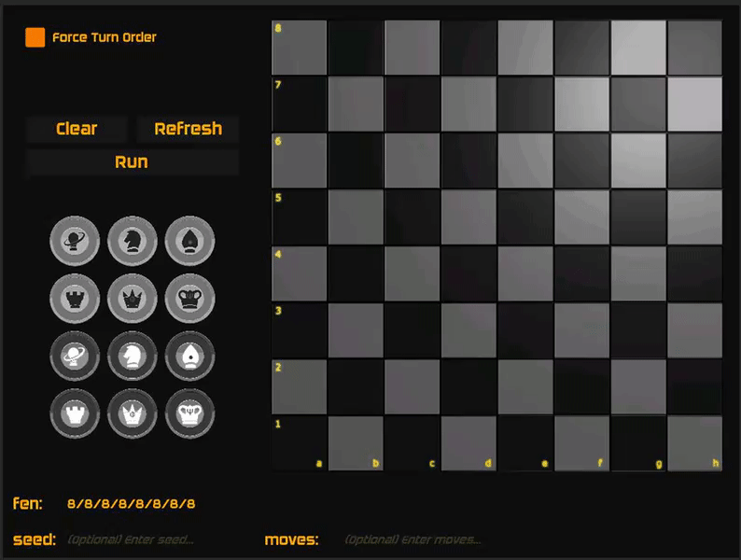The width and height of the screenshot is (741, 560).
Task: Choose the black rook piece
Action: 74,298
